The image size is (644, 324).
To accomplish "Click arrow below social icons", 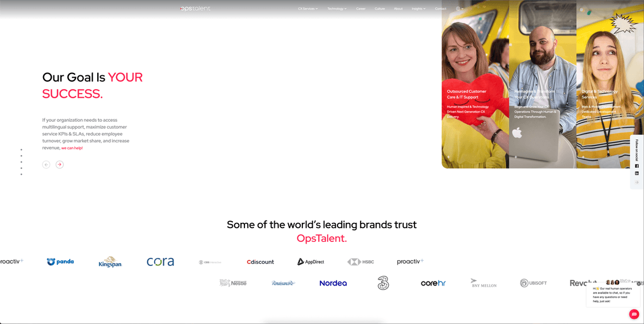I will [637, 182].
